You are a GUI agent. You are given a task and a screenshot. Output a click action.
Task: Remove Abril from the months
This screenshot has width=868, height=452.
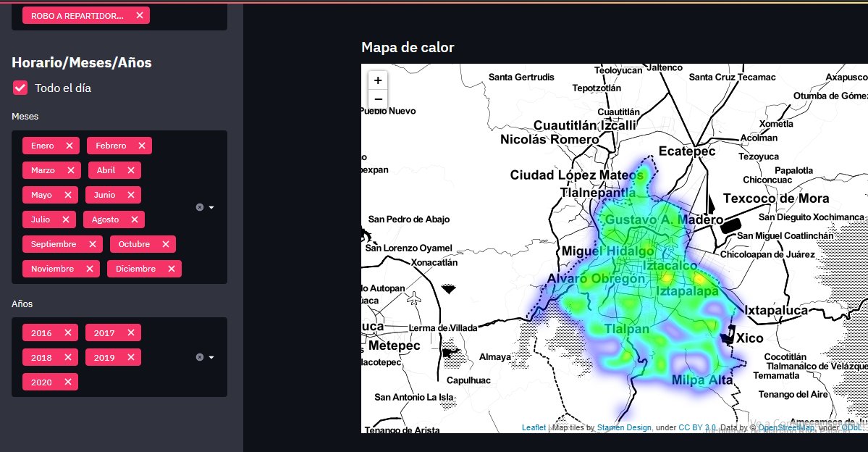pyautogui.click(x=130, y=170)
